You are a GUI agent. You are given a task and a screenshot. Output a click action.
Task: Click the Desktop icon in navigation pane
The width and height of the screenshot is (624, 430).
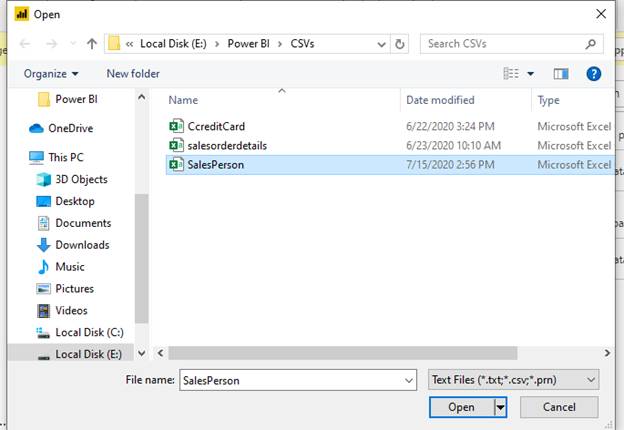coord(43,201)
